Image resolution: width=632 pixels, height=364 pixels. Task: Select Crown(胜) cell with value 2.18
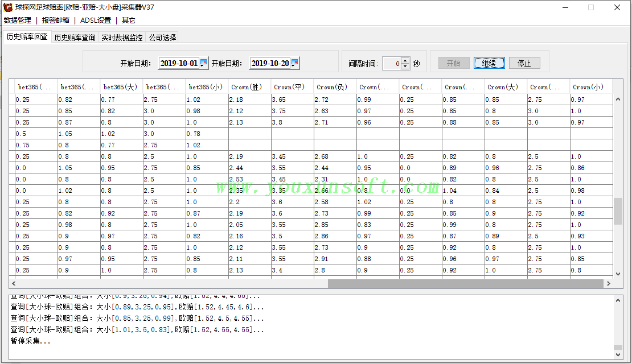[250, 100]
